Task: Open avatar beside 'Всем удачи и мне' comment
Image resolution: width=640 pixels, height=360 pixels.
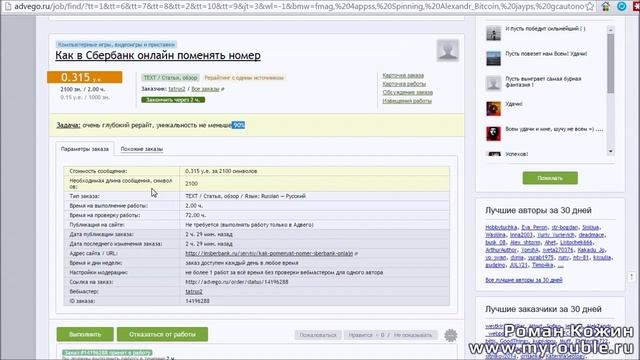Action: pos(493,133)
